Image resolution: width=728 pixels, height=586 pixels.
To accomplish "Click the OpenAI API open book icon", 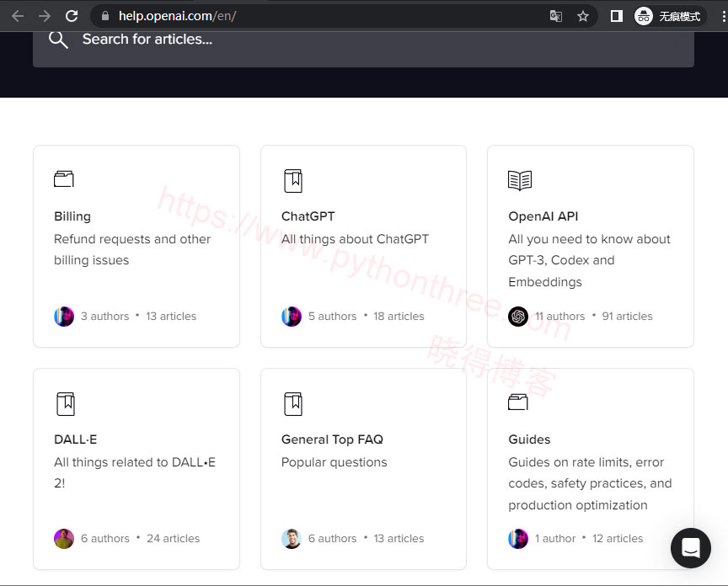I will 520,180.
